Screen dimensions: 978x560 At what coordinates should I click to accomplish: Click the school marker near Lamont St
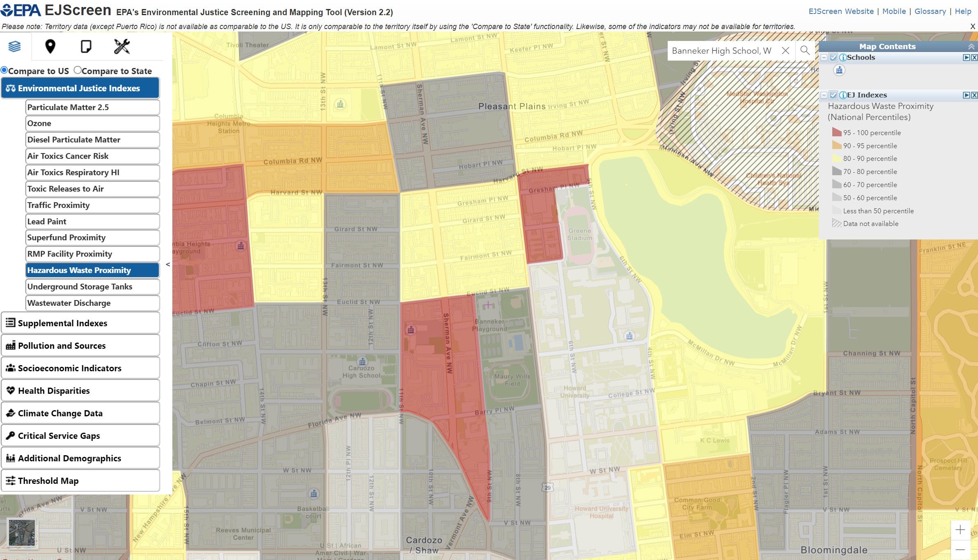(340, 104)
